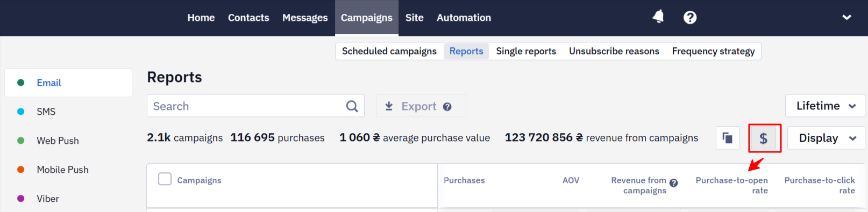Click the Revenue from campaigns header
Viewport: 868px width, 212px height.
coord(639,185)
